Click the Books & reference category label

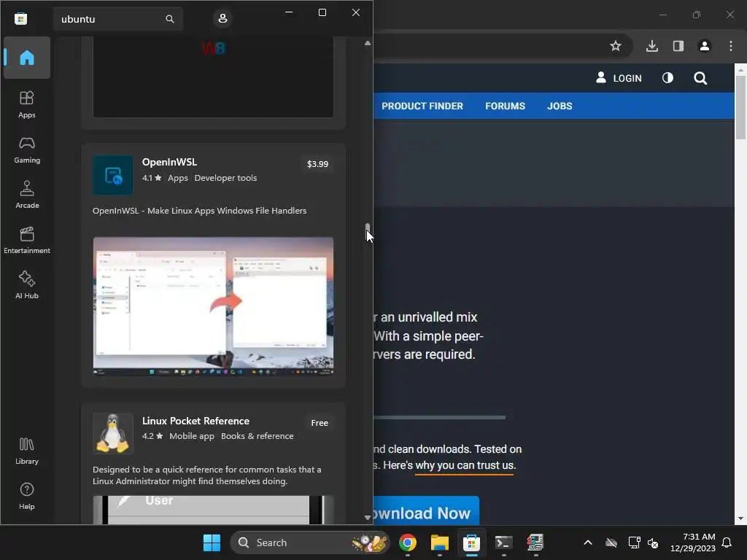point(258,436)
